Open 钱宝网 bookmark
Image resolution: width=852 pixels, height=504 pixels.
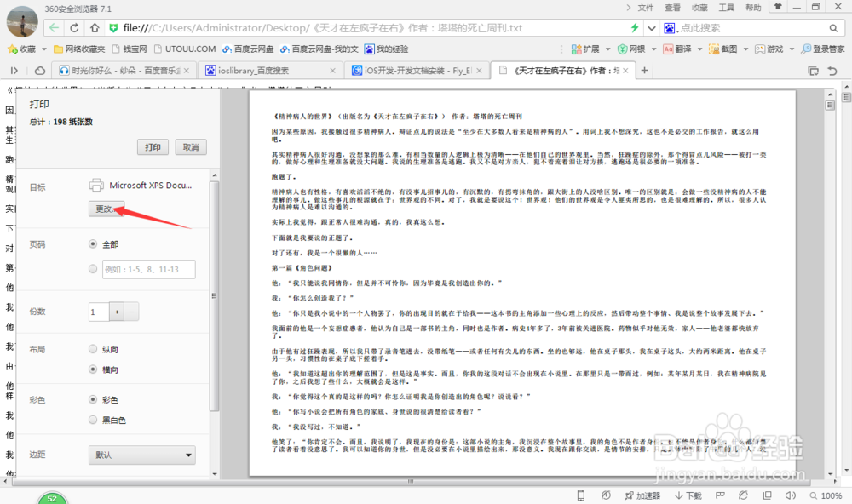pos(130,49)
